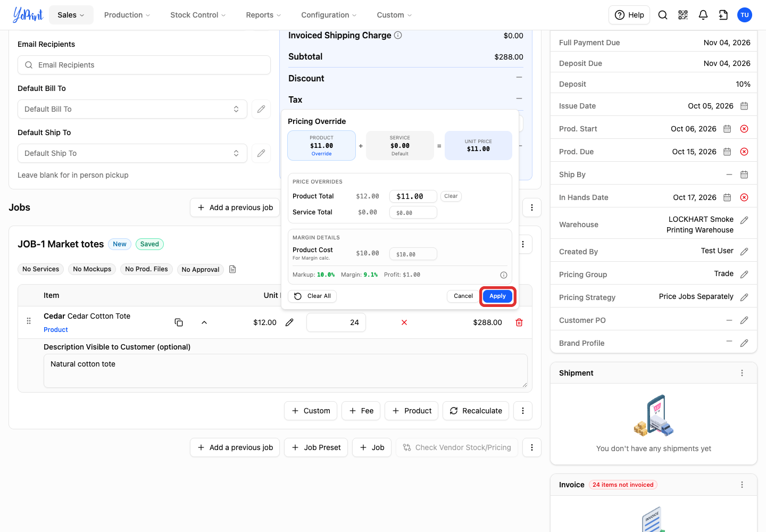The image size is (766, 532).
Task: Edit the $12.00 unit price pencil
Action: coord(289,322)
